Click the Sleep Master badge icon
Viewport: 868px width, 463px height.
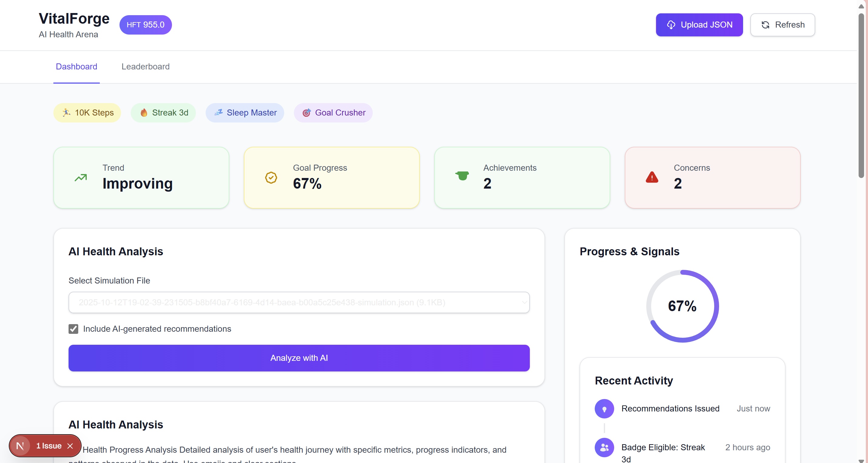(x=219, y=112)
